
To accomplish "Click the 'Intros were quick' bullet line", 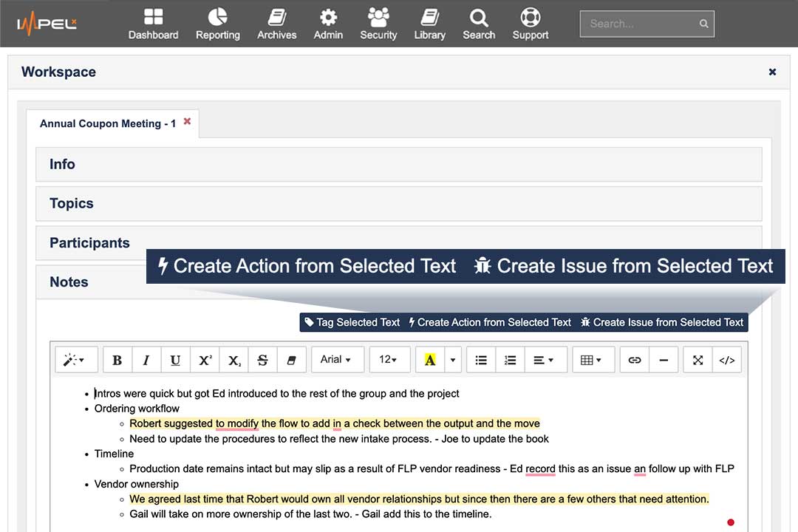I will point(277,394).
